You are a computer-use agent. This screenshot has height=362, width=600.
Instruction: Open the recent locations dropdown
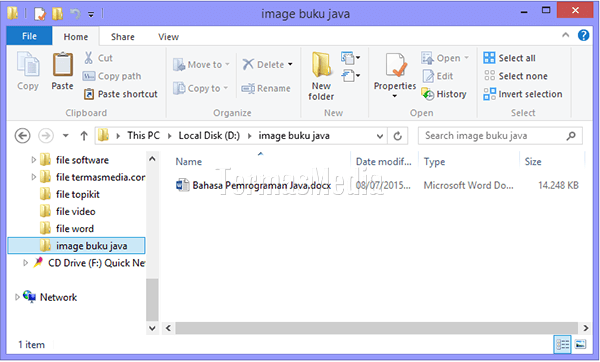(x=66, y=136)
